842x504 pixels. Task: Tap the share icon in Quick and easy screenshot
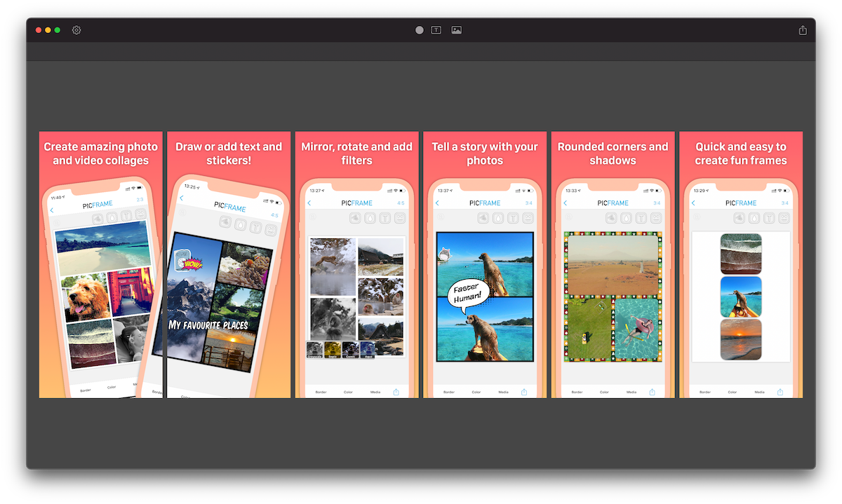point(780,392)
